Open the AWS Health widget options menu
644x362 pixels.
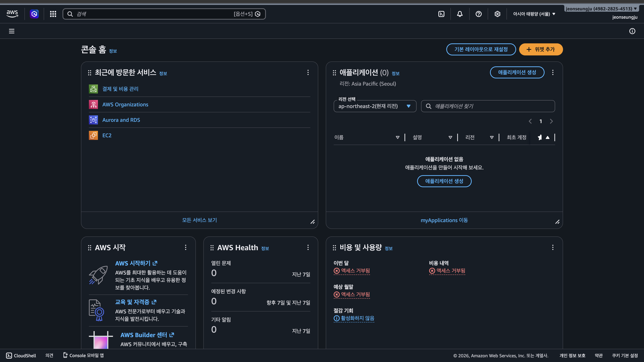pyautogui.click(x=308, y=247)
